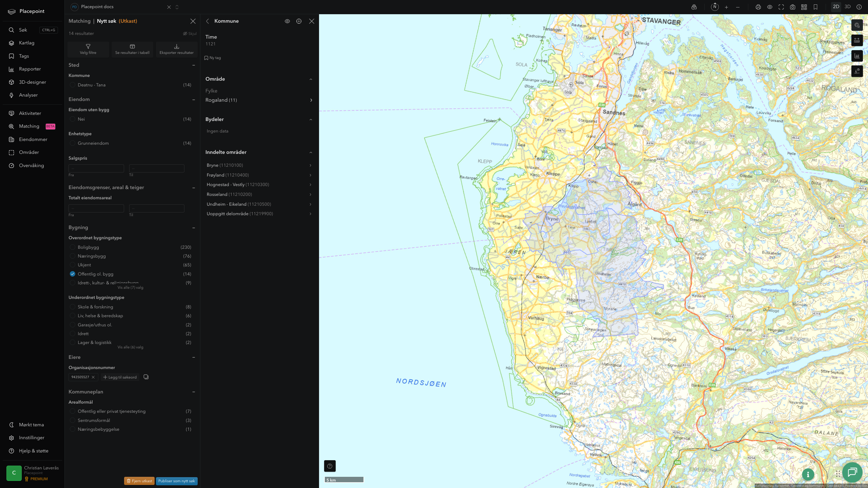Open Kartlag in the sidebar
Image resolution: width=868 pixels, height=488 pixels.
coord(26,43)
